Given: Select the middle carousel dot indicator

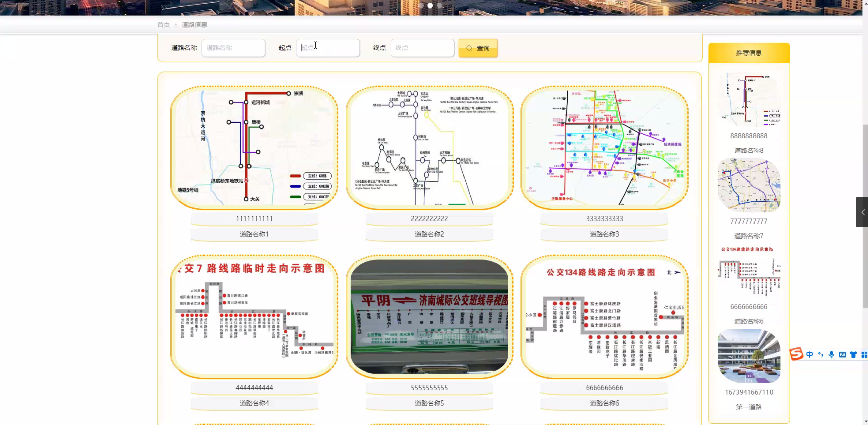Looking at the screenshot, I should click(x=430, y=5).
